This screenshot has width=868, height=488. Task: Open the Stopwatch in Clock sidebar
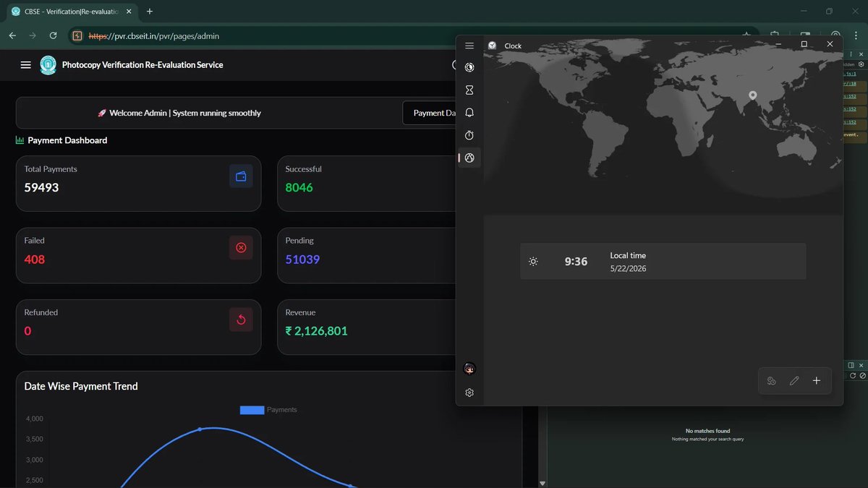pos(469,135)
